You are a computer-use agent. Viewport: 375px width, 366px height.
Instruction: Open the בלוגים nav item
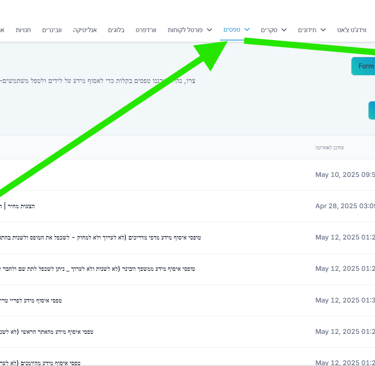116,30
